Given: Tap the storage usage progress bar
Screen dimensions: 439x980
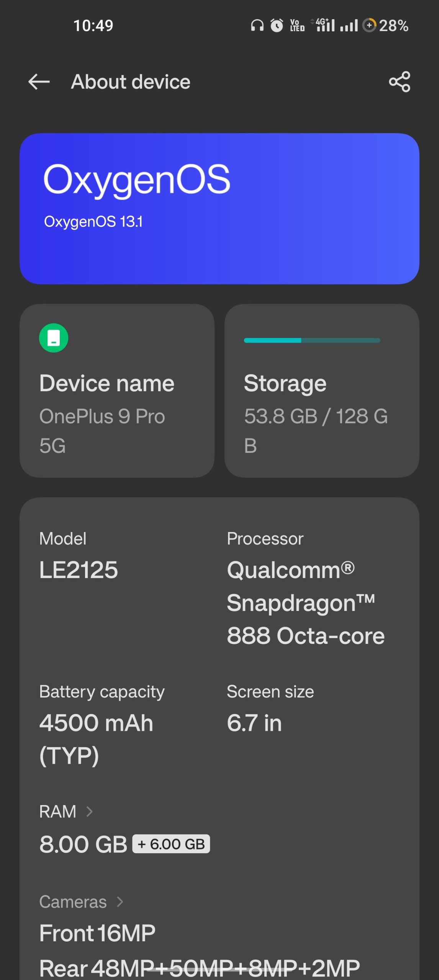Looking at the screenshot, I should pos(312,340).
